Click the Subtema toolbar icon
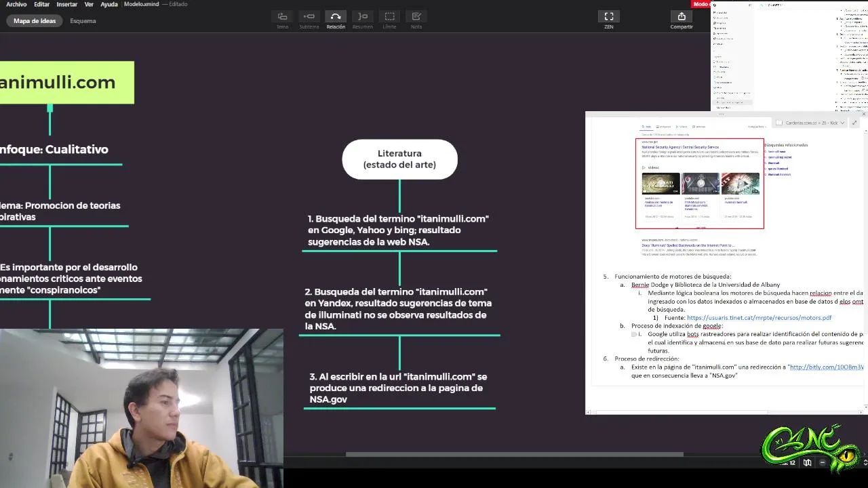This screenshot has height=488, width=868. click(x=309, y=16)
